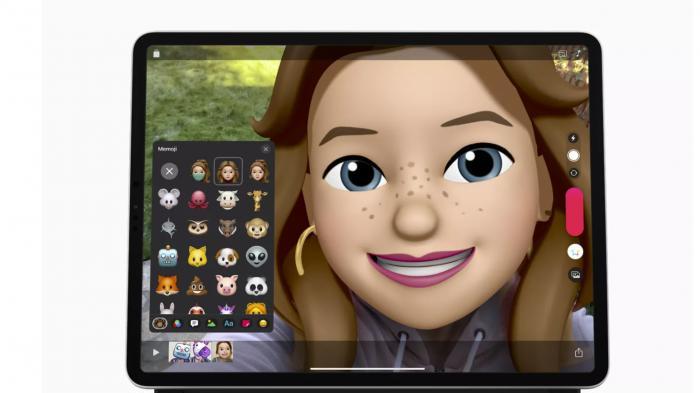This screenshot has height=393, width=700.
Task: Remove Memoji with the X option
Action: coord(169,171)
